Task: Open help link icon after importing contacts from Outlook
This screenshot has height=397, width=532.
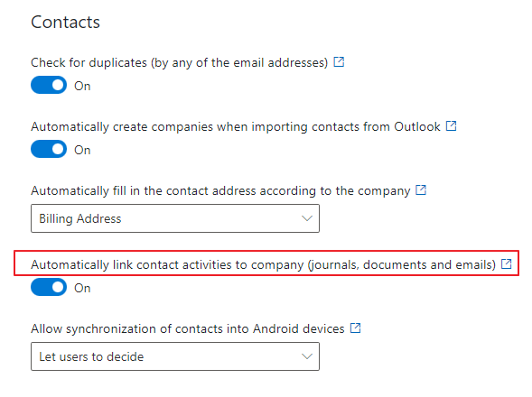Action: [451, 126]
